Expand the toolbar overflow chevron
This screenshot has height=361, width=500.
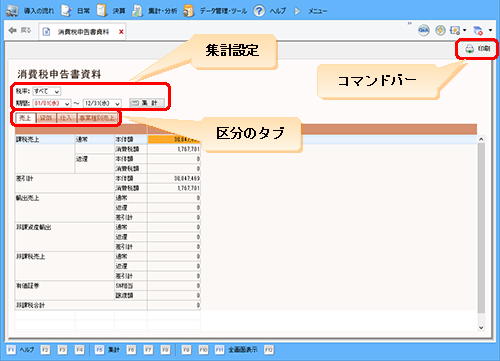click(409, 23)
